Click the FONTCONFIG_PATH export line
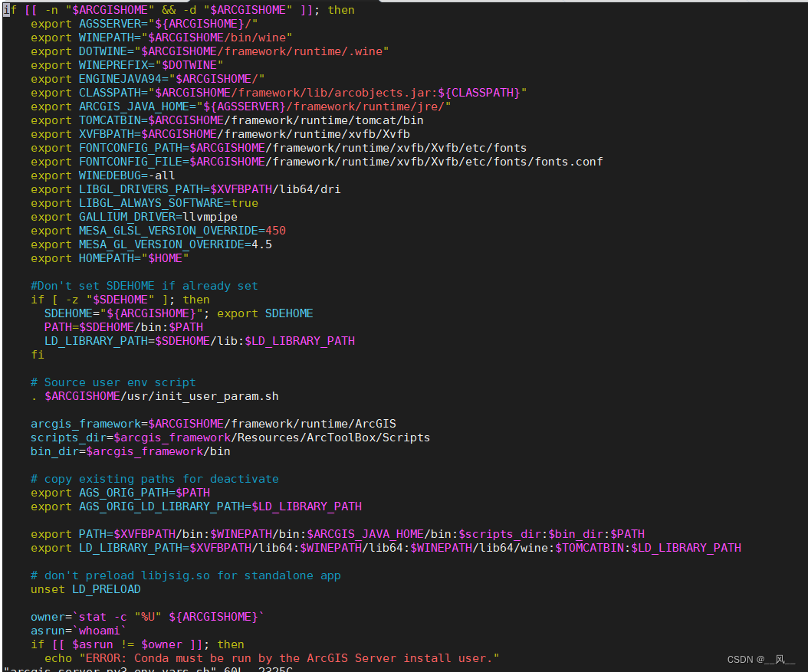This screenshot has width=808, height=672. click(x=278, y=149)
